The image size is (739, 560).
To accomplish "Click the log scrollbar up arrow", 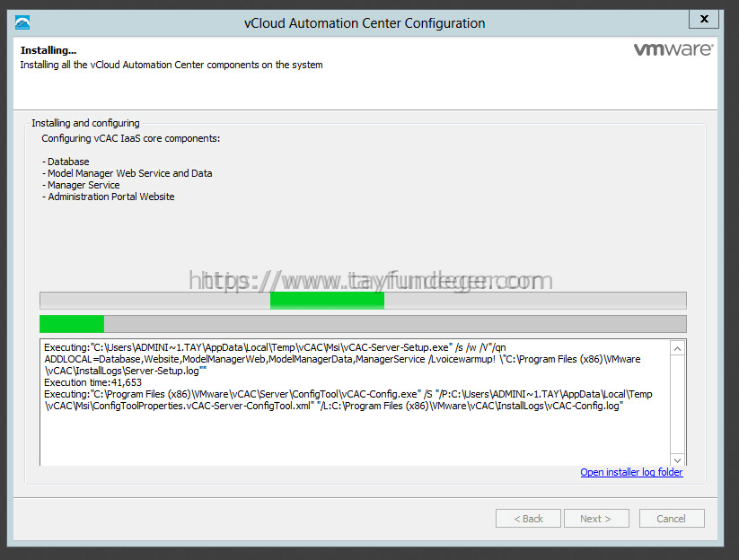I will tap(677, 348).
